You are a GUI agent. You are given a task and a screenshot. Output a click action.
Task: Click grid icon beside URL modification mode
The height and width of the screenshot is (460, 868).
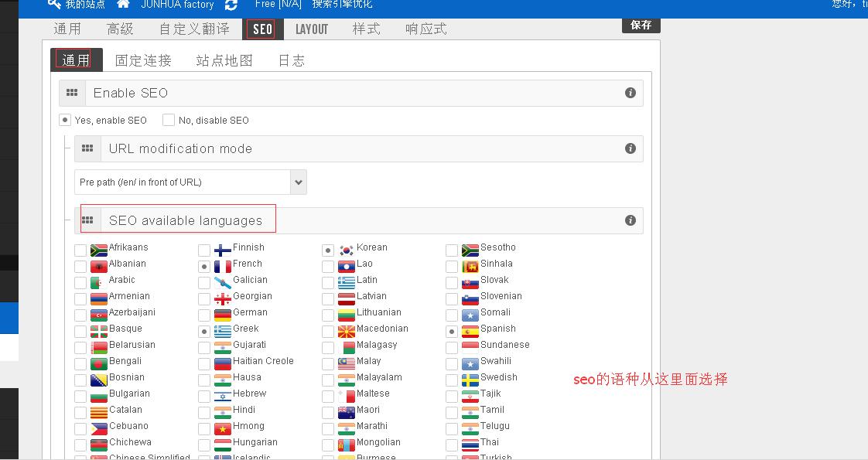point(87,148)
